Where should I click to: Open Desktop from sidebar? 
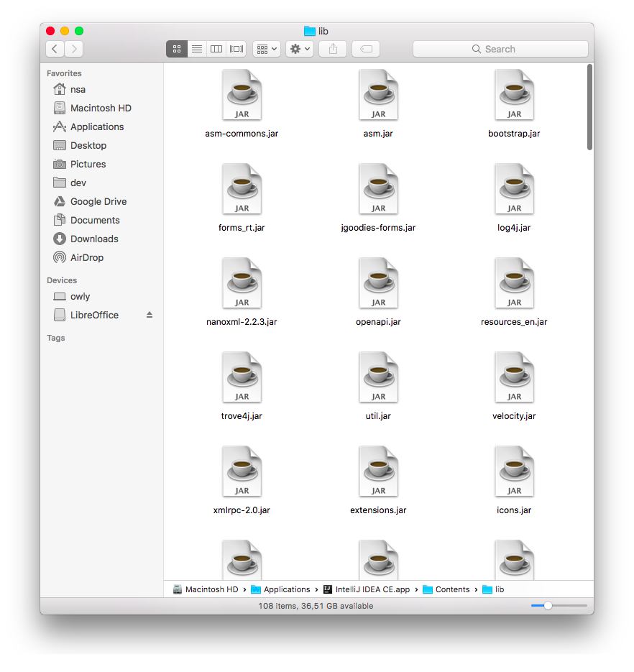point(101,145)
